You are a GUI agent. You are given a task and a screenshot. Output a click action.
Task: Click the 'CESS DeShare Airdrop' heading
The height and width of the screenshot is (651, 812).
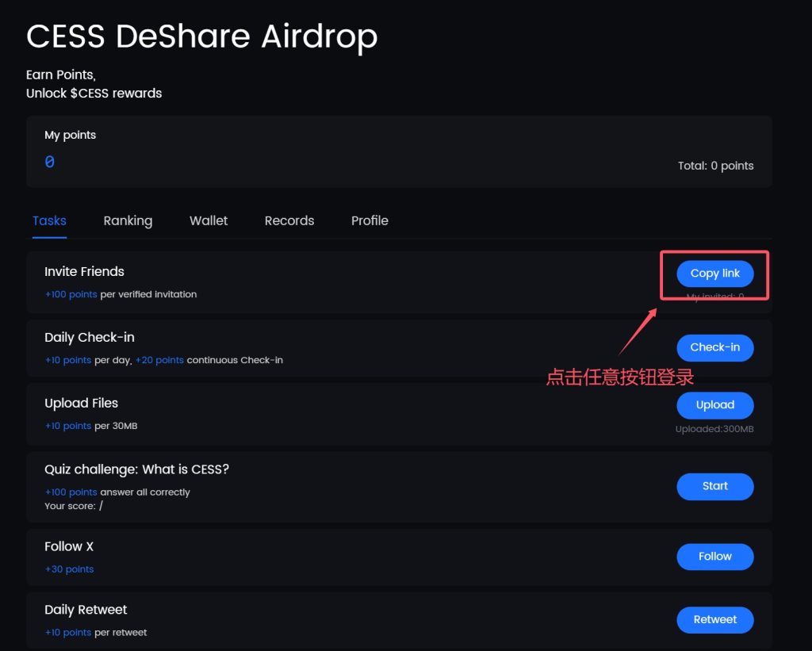coord(202,37)
